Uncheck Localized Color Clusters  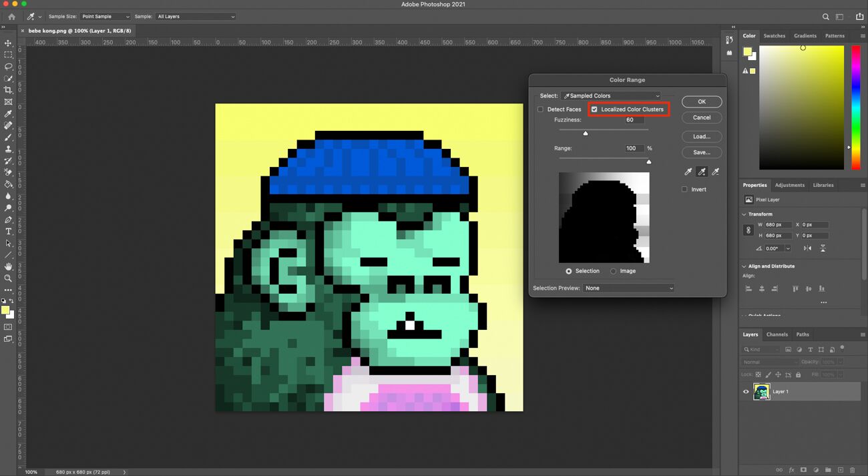click(594, 109)
